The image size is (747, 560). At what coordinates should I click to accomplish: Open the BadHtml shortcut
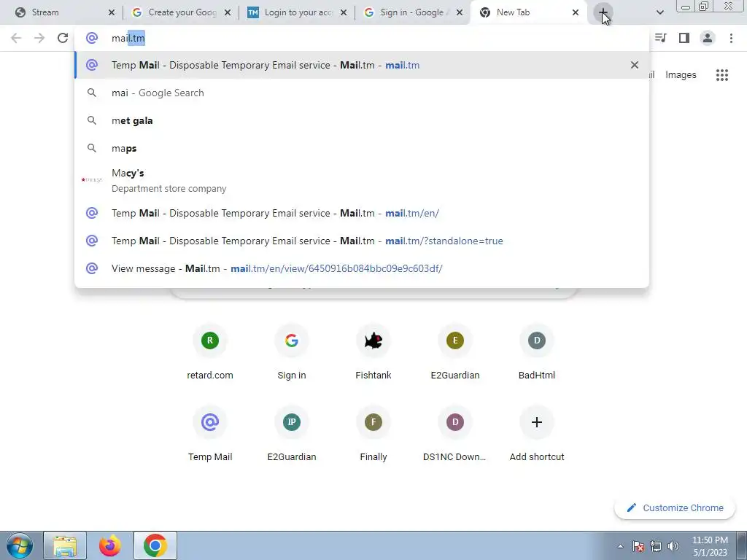(537, 354)
